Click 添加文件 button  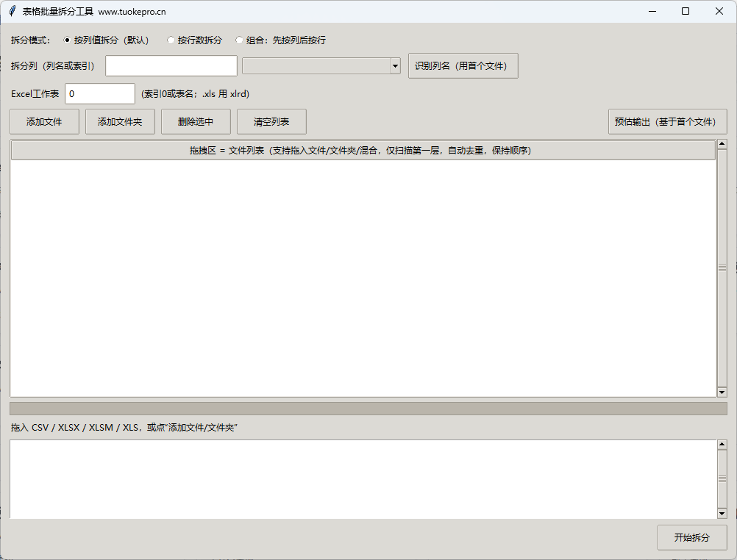[44, 122]
